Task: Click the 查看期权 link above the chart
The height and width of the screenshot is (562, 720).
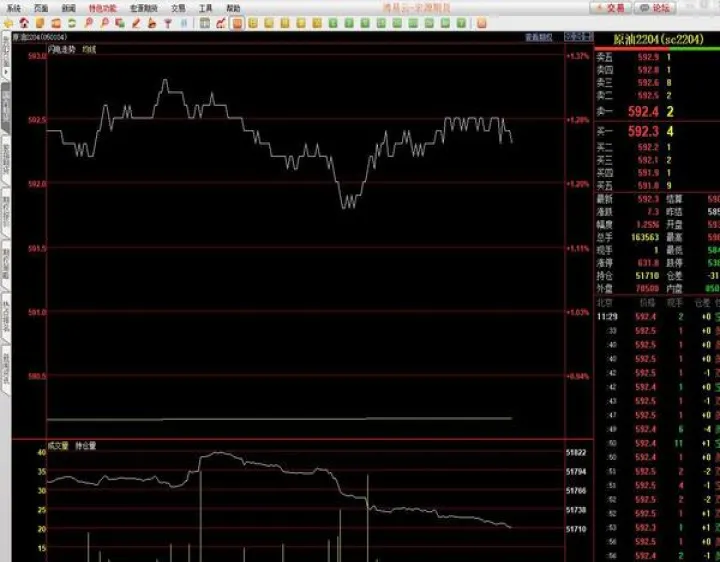Action: coord(539,36)
